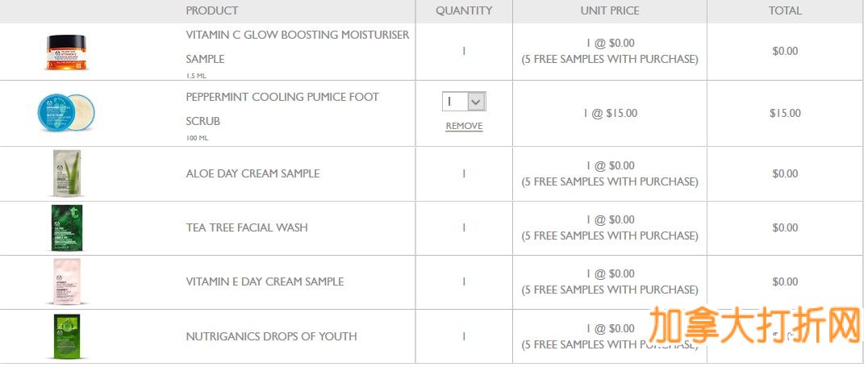This screenshot has width=868, height=367.
Task: Click the Total column header
Action: (785, 10)
